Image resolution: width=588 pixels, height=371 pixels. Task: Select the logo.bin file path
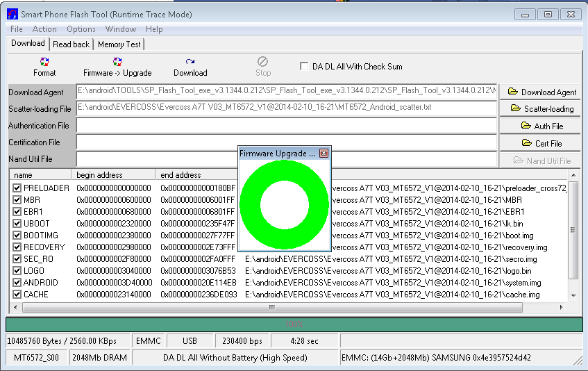point(388,271)
